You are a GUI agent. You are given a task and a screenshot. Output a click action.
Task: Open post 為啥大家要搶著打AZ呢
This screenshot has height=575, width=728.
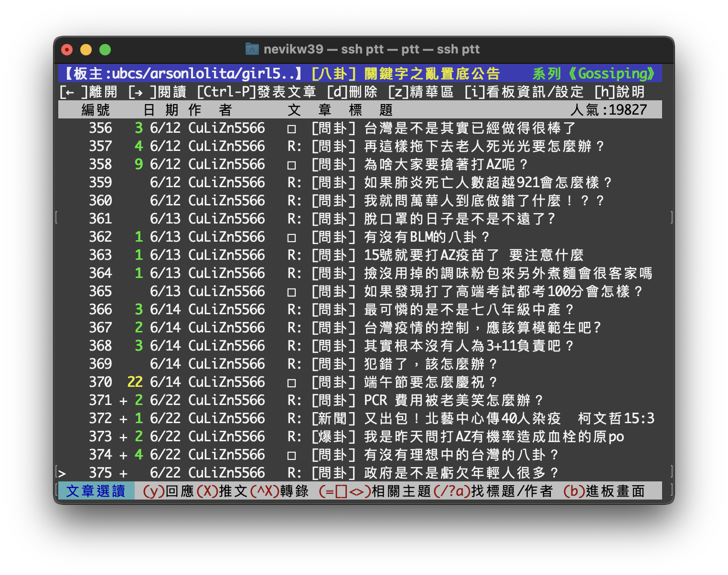click(x=446, y=164)
